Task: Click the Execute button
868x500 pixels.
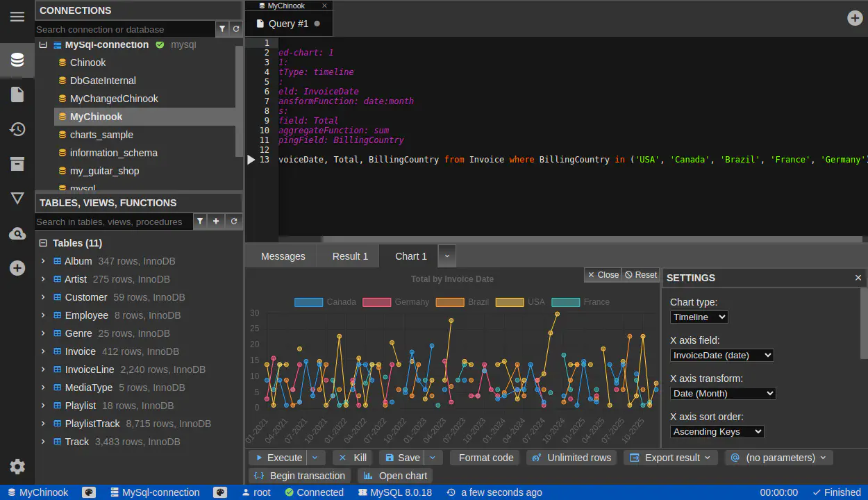Action: tap(278, 458)
